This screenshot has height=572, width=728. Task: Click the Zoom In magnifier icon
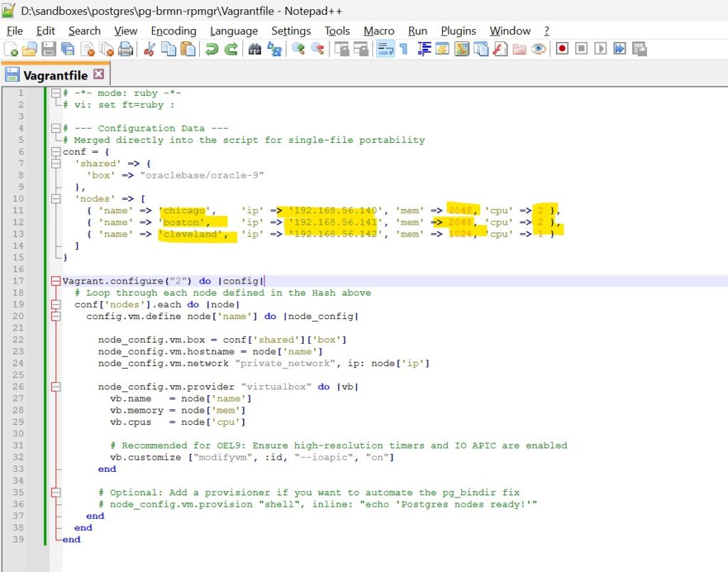[299, 49]
